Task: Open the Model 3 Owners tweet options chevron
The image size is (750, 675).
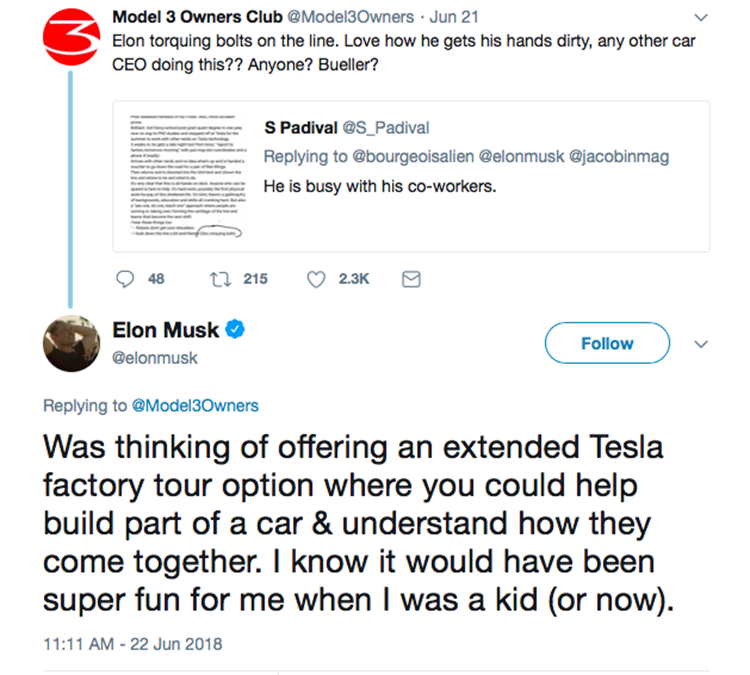Action: 699,17
